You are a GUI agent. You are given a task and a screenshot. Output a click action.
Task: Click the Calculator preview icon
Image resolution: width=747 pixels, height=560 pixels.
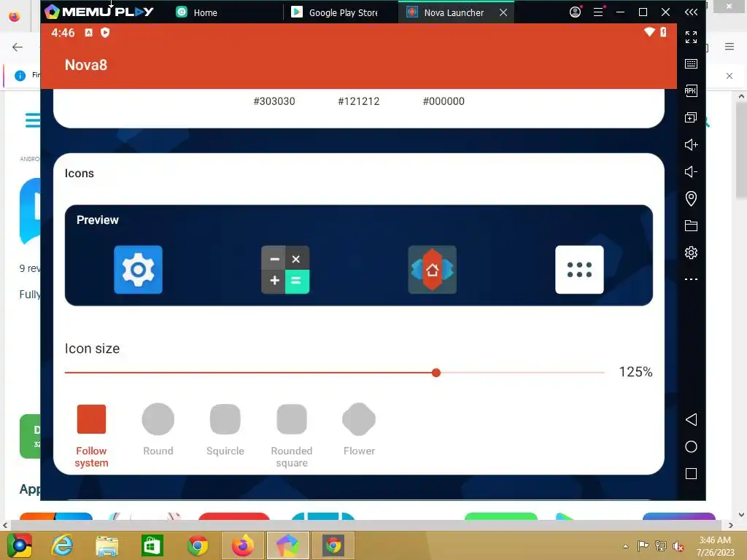pyautogui.click(x=285, y=270)
